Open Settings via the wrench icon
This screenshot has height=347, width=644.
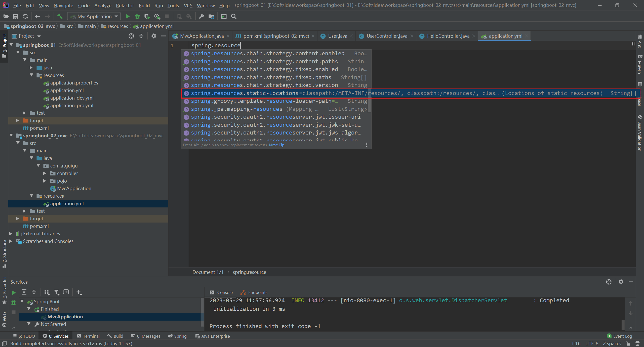click(202, 16)
